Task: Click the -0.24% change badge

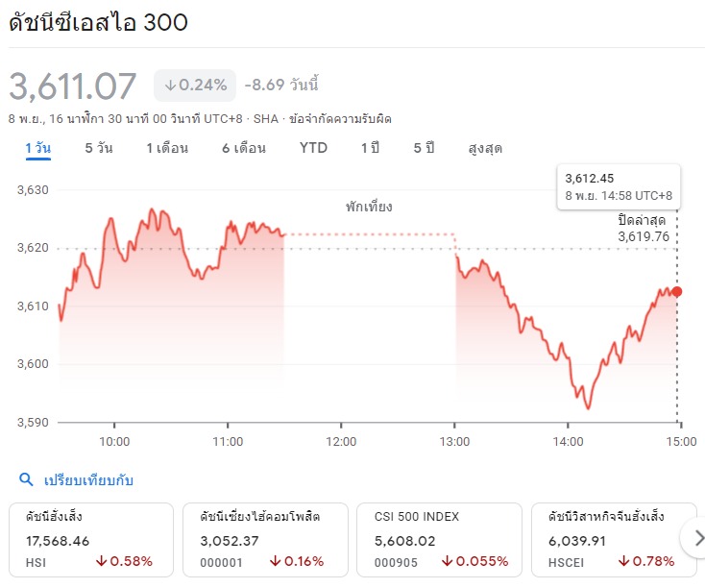Action: coord(195,86)
